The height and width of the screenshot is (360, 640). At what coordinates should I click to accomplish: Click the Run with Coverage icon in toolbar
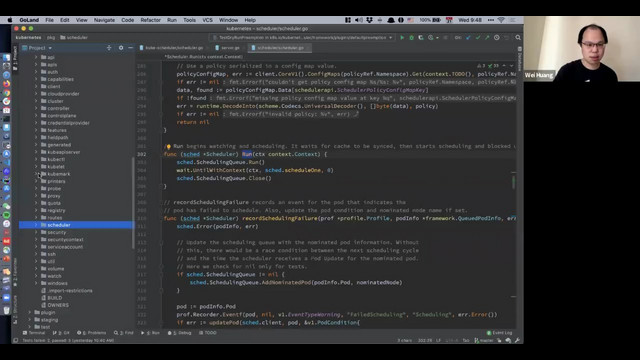pos(421,38)
